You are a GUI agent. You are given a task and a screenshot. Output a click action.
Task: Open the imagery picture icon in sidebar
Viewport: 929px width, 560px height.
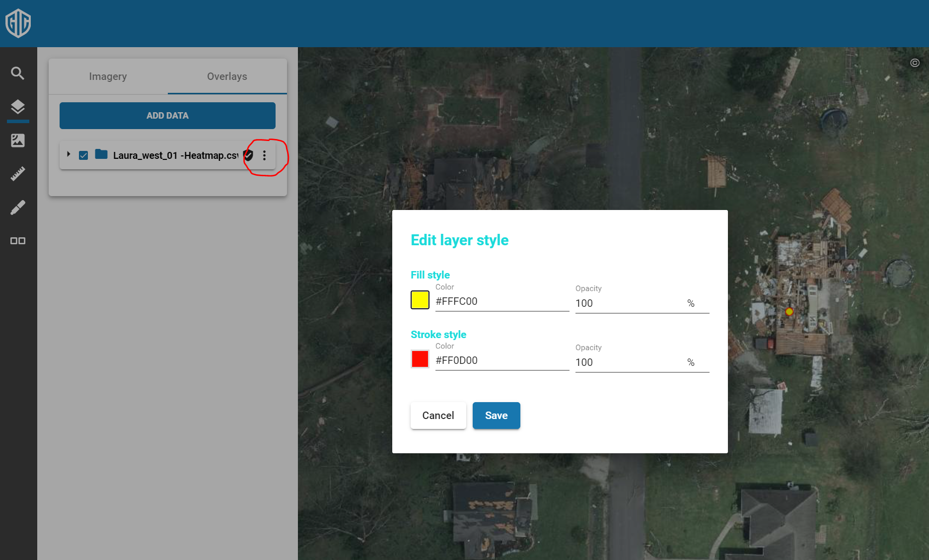coord(18,140)
